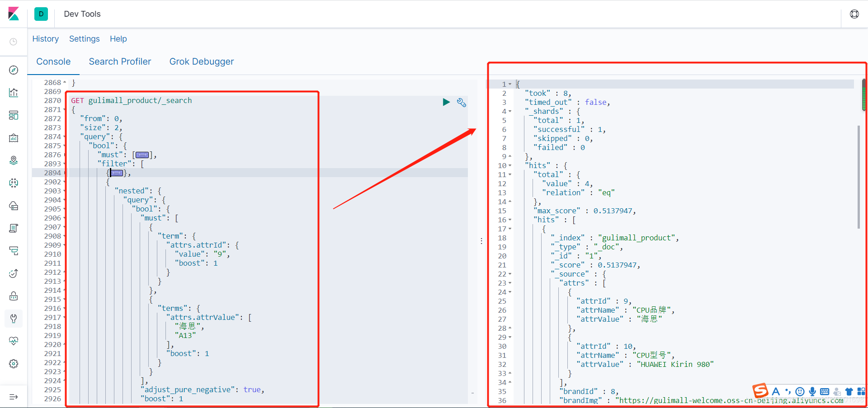This screenshot has height=408, width=868.
Task: Open Stack Monitoring heartbeat icon
Action: pos(14,341)
